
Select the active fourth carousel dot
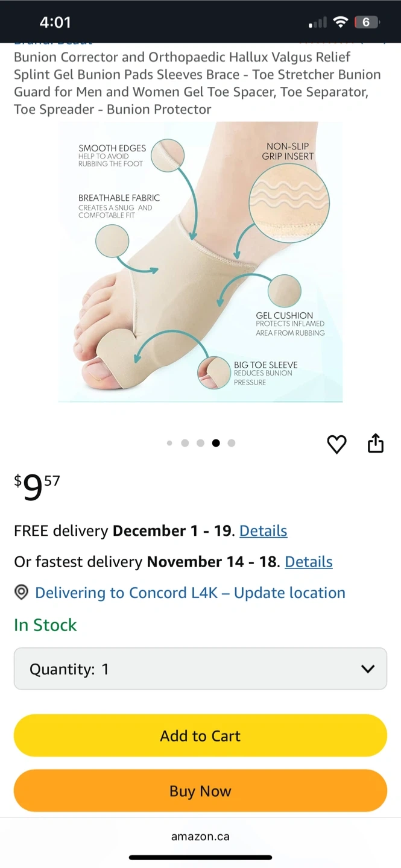[x=216, y=443]
